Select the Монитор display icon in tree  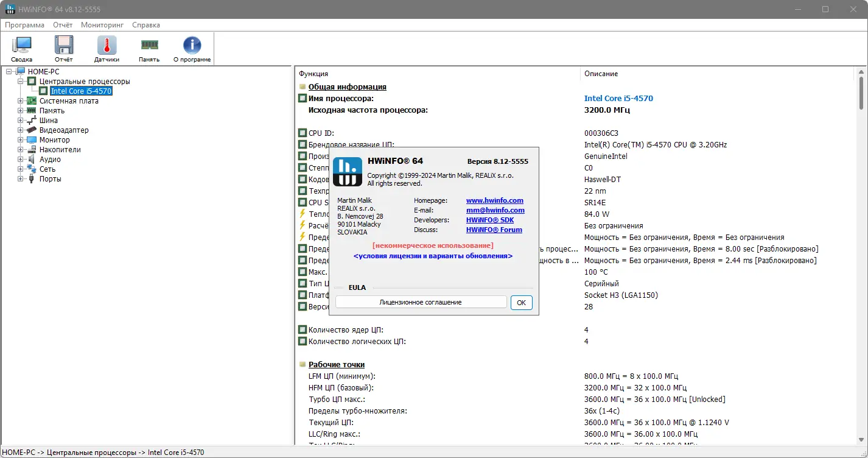click(x=32, y=140)
